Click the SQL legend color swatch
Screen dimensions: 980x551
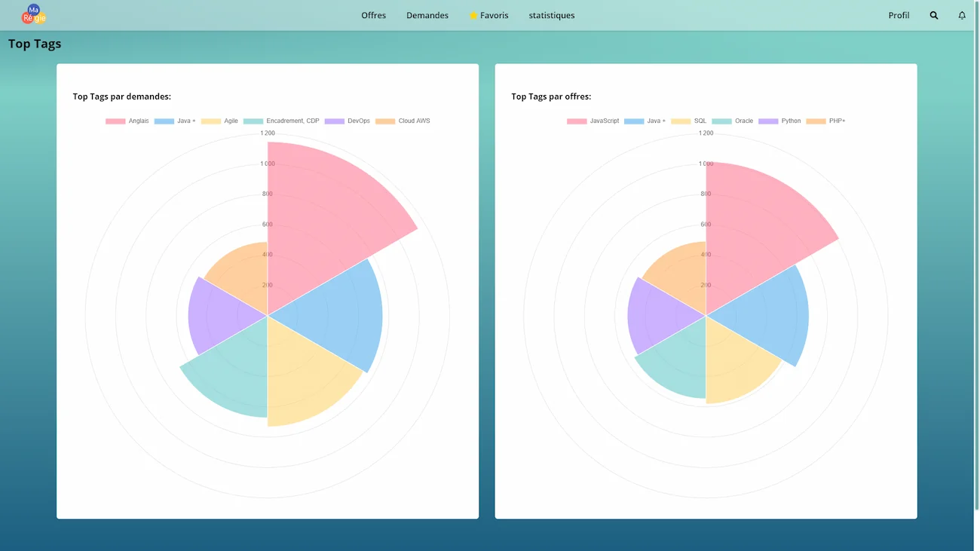(681, 121)
